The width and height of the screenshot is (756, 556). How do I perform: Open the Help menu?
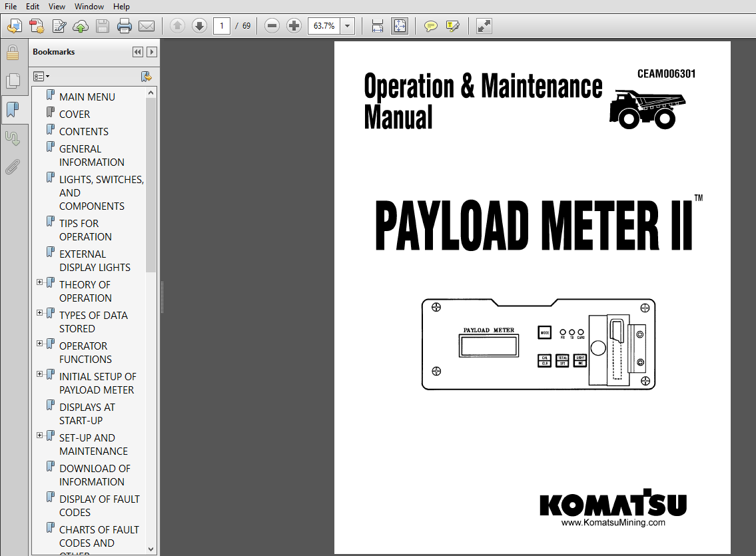pos(121,6)
